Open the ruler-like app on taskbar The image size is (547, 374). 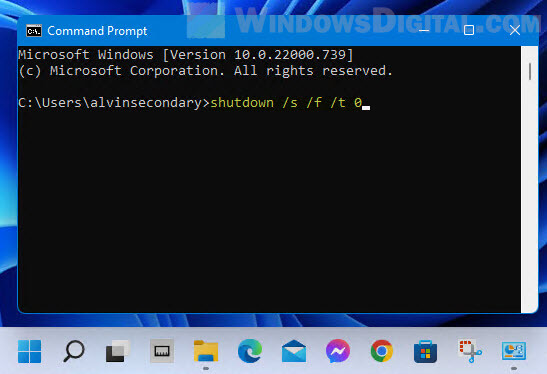point(162,351)
